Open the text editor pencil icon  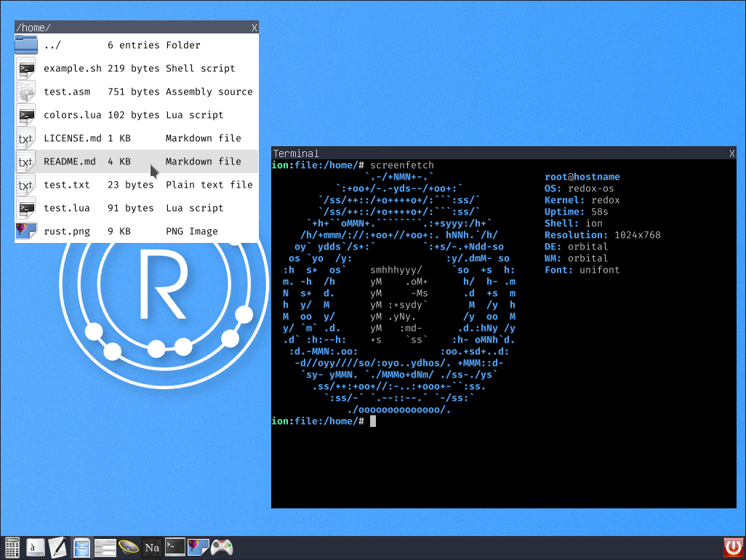click(58, 548)
